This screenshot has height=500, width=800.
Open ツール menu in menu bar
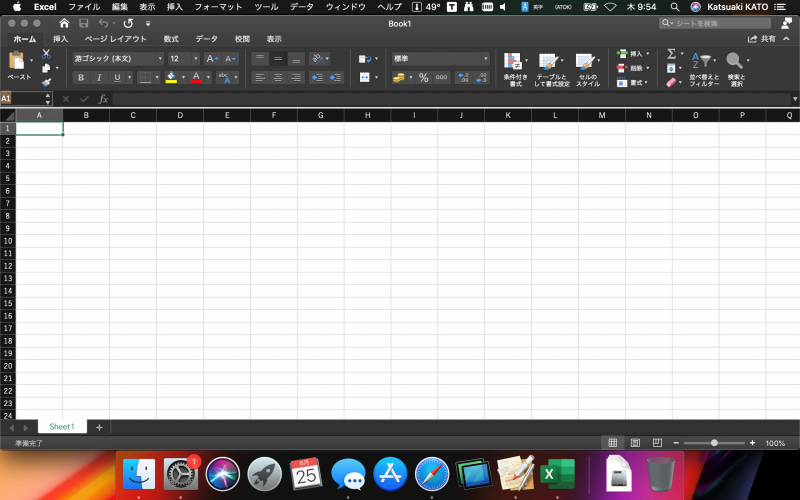(x=266, y=7)
